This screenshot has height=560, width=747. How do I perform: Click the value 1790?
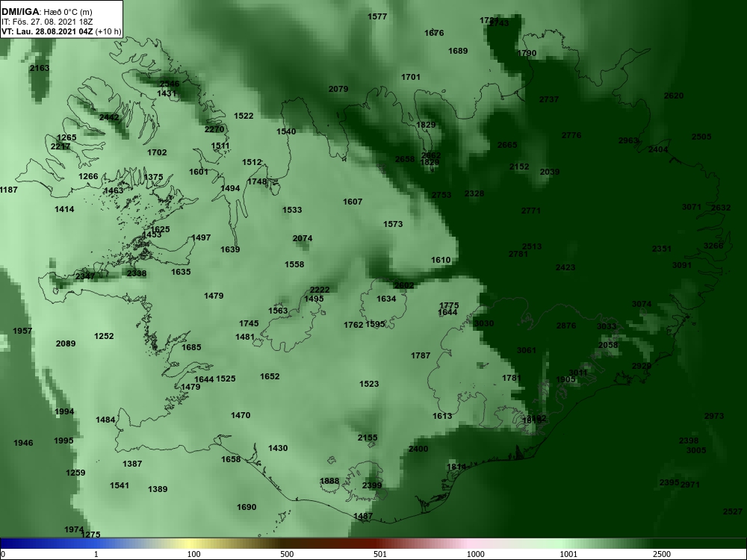(527, 53)
